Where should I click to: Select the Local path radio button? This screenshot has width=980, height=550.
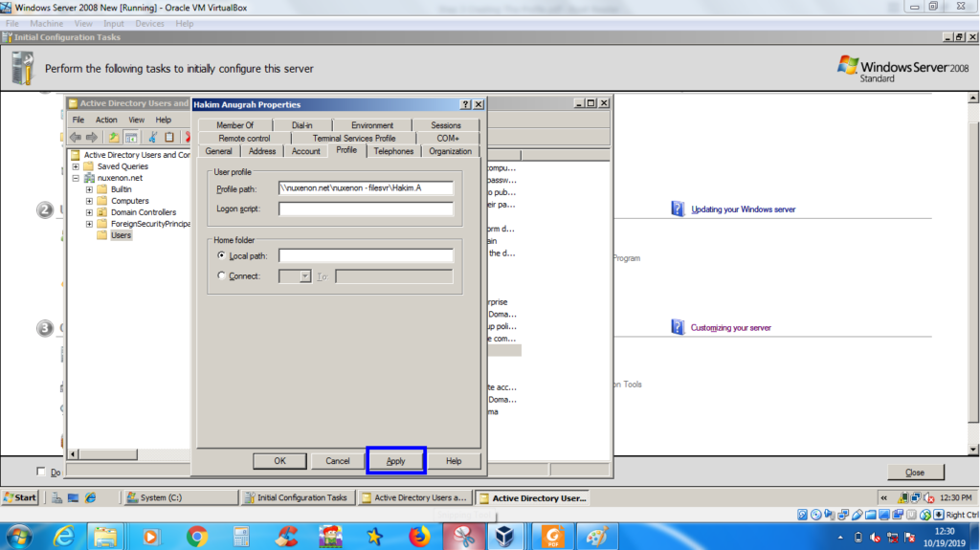(x=221, y=255)
